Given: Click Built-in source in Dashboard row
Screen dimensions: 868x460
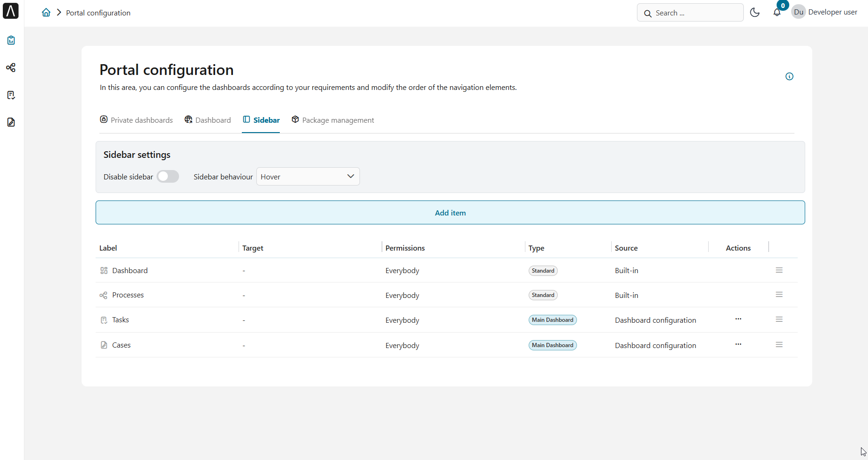Looking at the screenshot, I should click(x=627, y=271).
